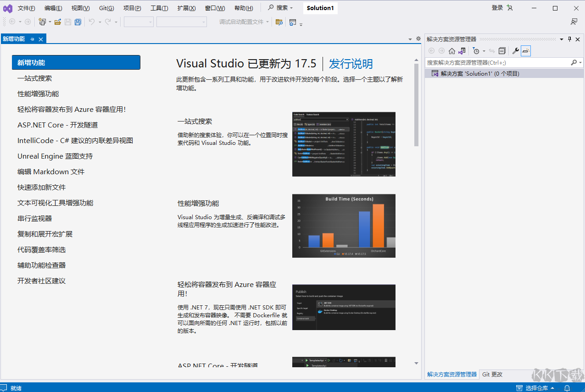585x392 pixels.
Task: Click the Home icon in Solution Explorer toolbar
Action: (x=452, y=51)
